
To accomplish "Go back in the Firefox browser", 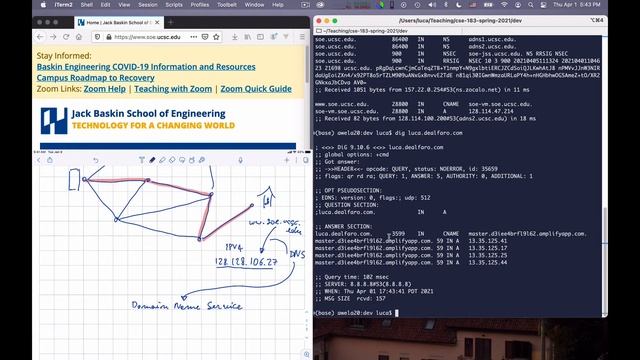I will 40,37.
